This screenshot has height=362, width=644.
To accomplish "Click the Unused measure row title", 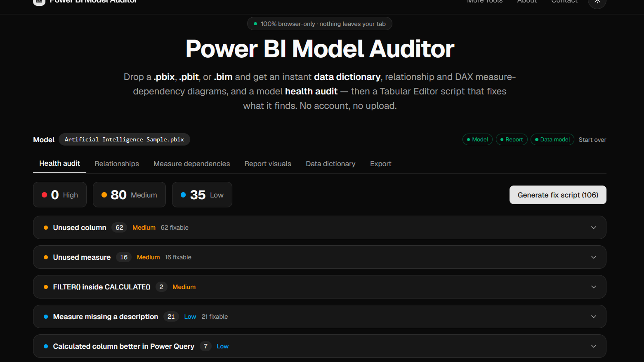I will click(82, 257).
